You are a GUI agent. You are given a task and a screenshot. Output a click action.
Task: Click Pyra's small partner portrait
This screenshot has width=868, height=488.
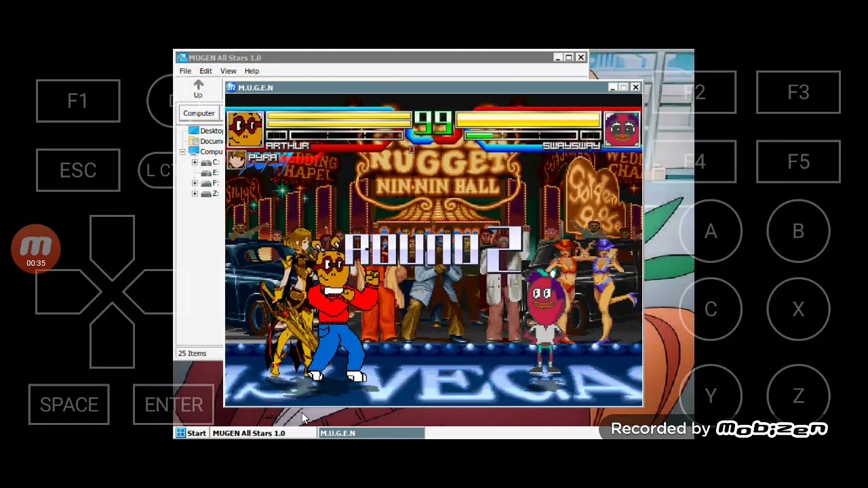(x=237, y=160)
